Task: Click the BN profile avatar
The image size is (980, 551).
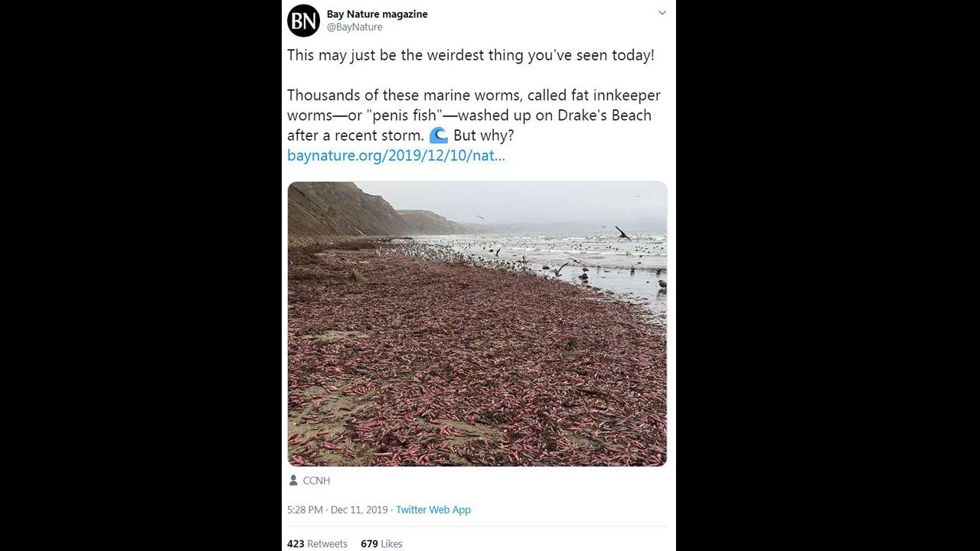Action: 303,21
